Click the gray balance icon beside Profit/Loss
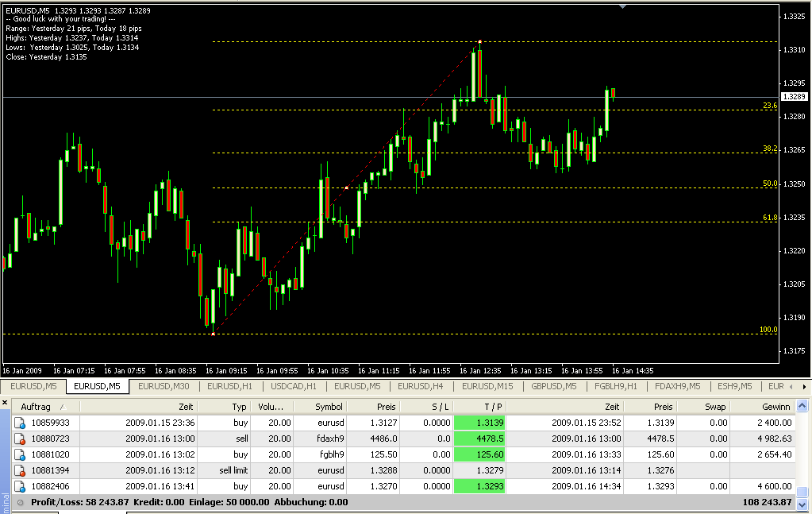 21,503
